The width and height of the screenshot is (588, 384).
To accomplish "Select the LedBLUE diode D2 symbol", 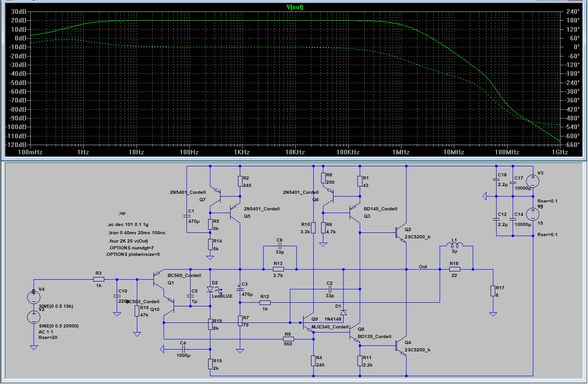I will click(210, 290).
